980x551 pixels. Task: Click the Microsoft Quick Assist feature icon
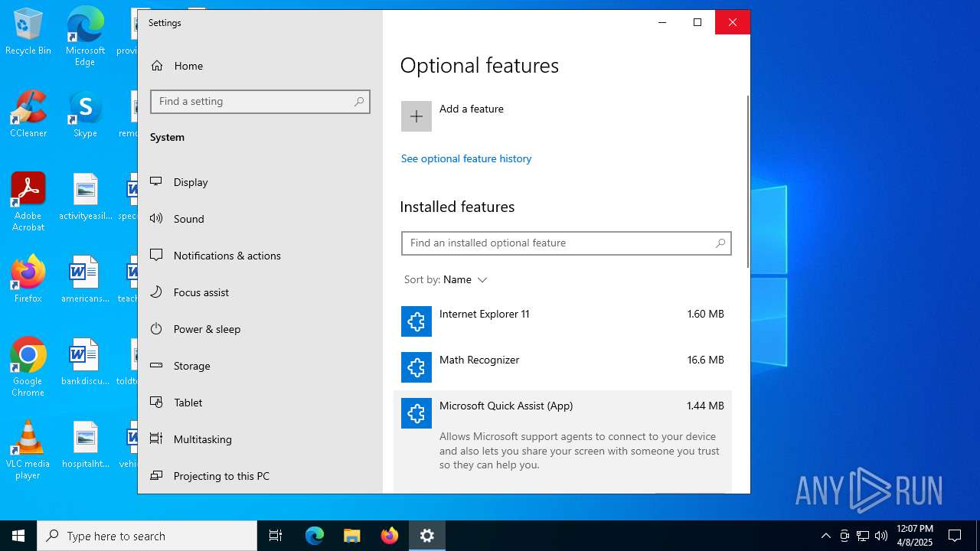coord(416,413)
